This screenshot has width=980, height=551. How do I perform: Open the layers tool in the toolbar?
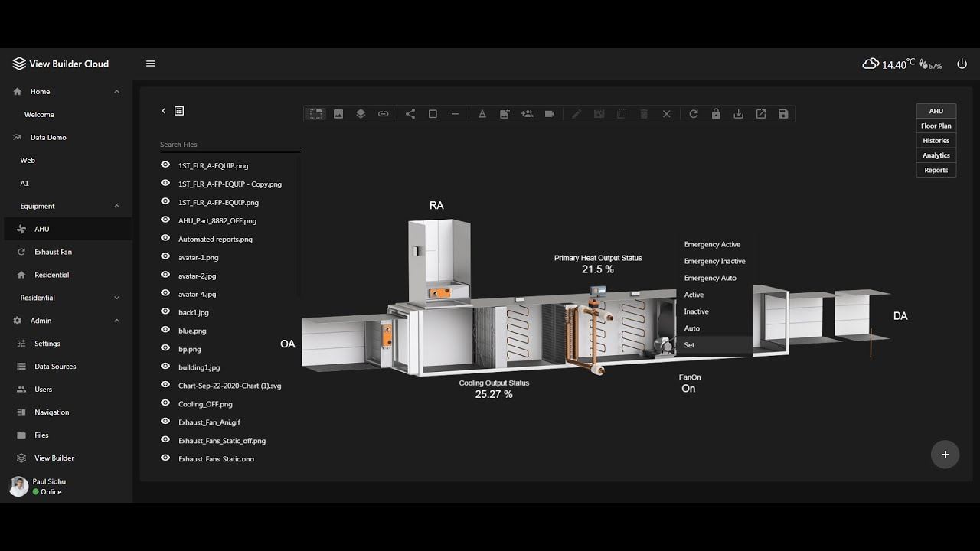coord(361,114)
